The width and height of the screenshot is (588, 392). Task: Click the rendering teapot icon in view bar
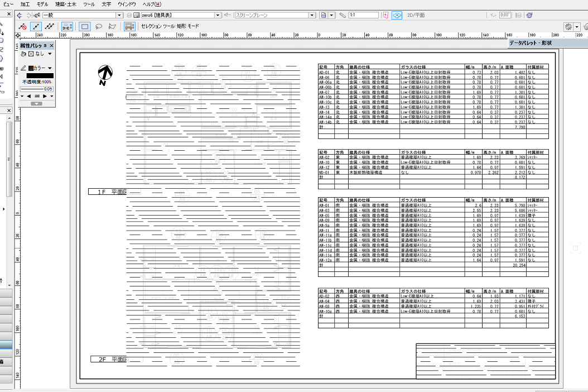[528, 15]
